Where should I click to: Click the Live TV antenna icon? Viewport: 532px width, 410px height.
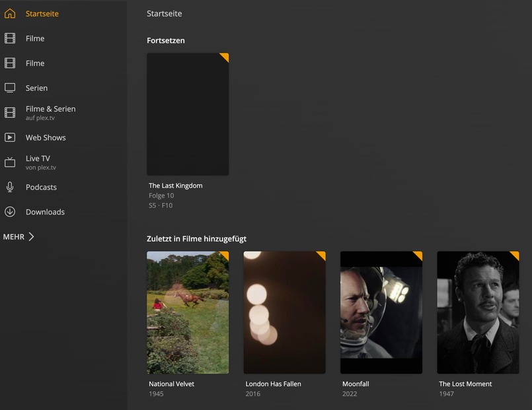point(10,162)
